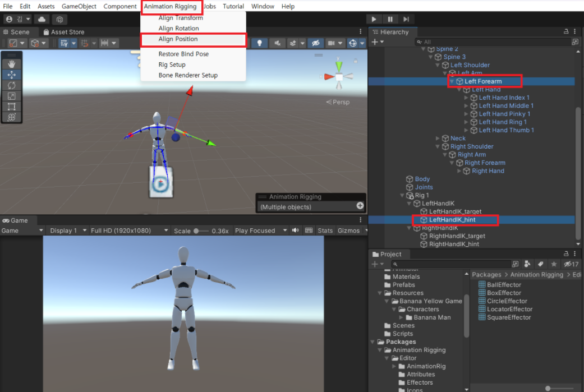
Task: Click the Step frame button
Action: [x=406, y=19]
